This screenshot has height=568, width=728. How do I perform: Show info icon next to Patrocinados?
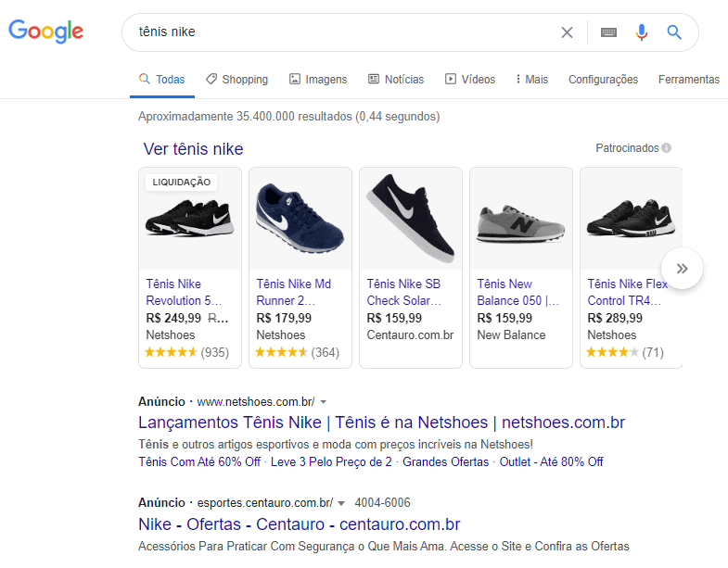(666, 148)
